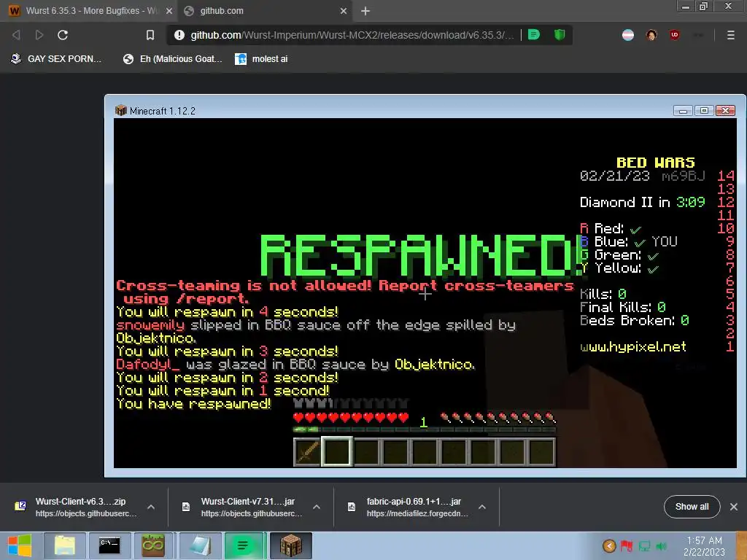Open the green document taskbar app
This screenshot has height=560, width=747.
coord(243,545)
